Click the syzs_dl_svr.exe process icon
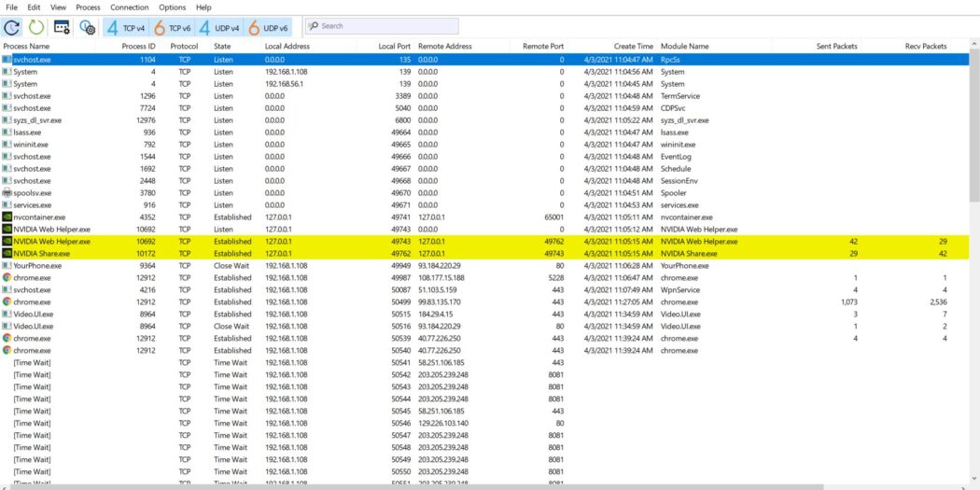 pyautogui.click(x=7, y=120)
